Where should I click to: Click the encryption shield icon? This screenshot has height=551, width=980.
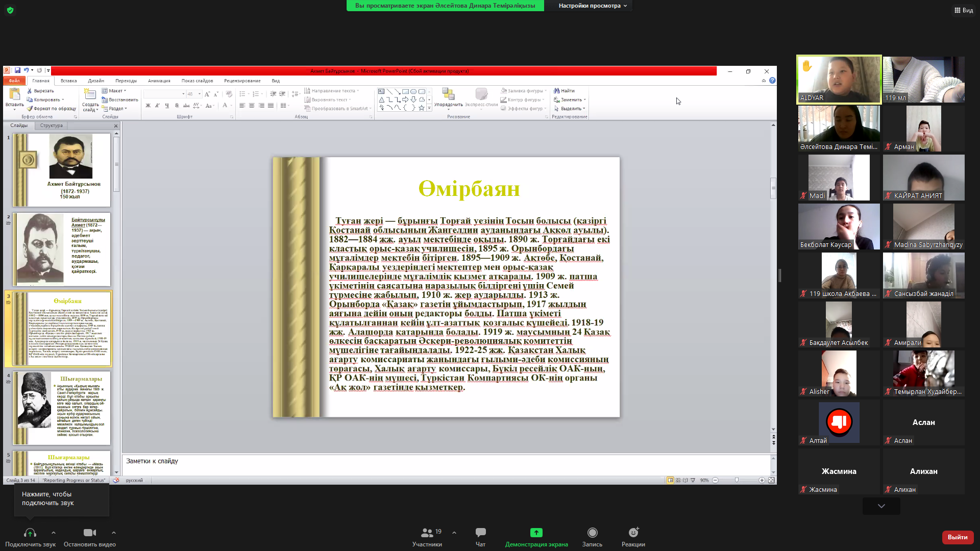[x=10, y=10]
